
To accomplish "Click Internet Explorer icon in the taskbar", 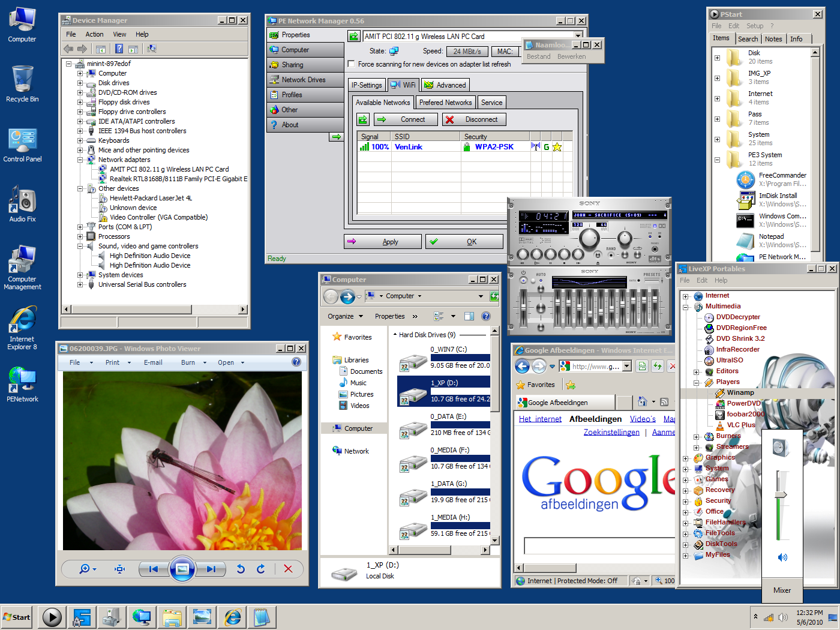I will pyautogui.click(x=232, y=617).
